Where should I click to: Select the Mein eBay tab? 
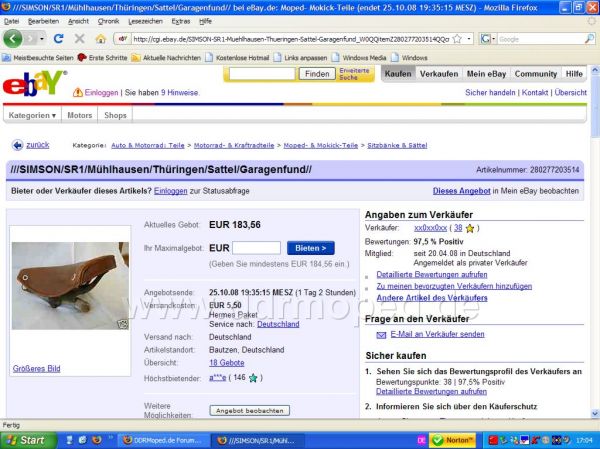point(486,74)
